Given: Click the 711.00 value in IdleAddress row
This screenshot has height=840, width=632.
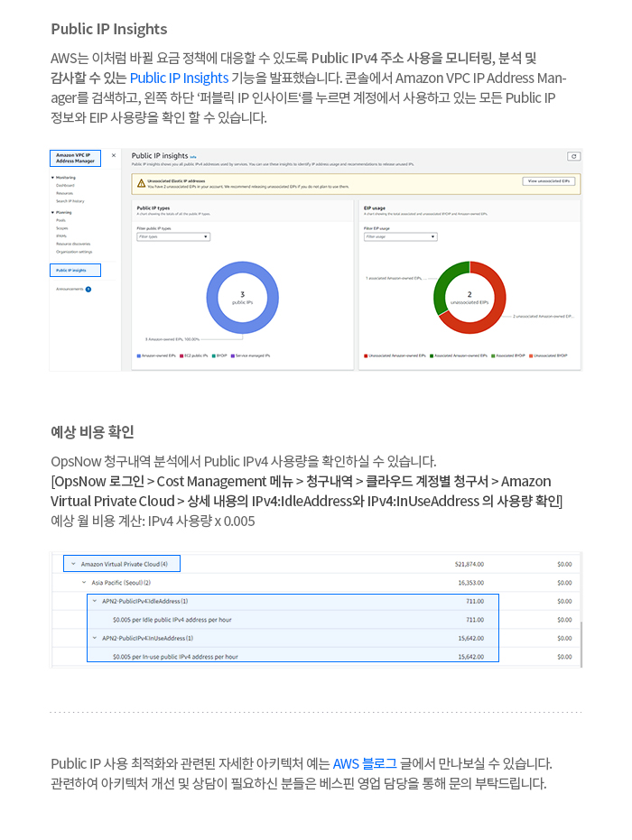Looking at the screenshot, I should click(x=474, y=601).
